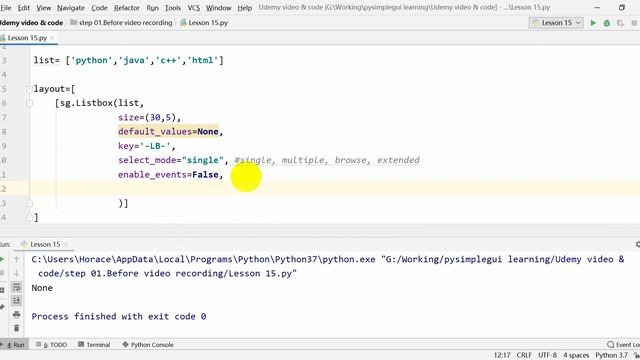Viewport: 640px width, 360px height.
Task: Click the '#single, multiple, browse, extended' comment
Action: coord(327,160)
